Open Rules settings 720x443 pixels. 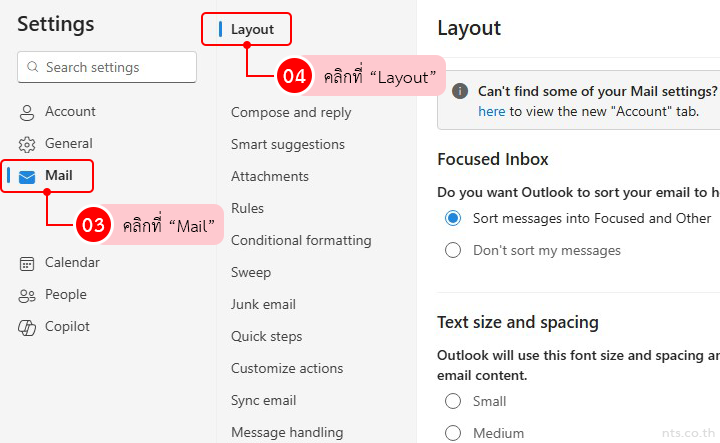pos(248,208)
